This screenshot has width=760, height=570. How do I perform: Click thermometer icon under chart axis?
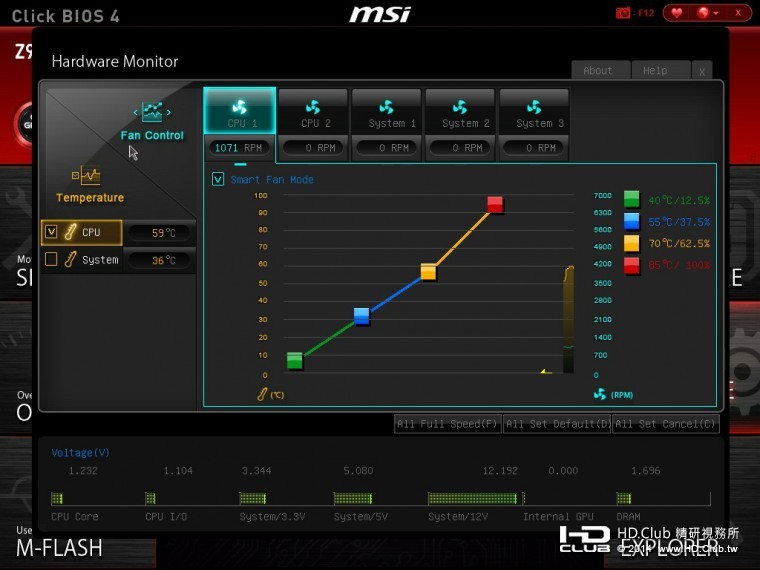[x=262, y=394]
